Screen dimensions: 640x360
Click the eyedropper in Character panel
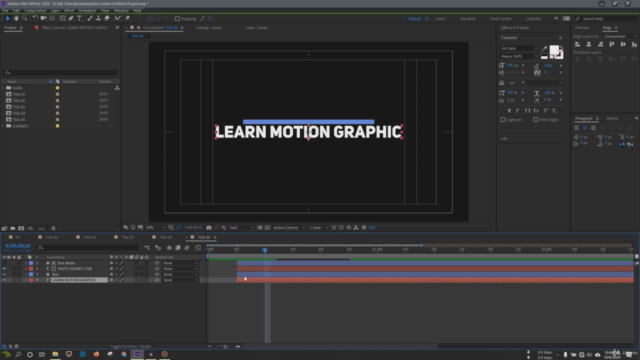coord(544,49)
